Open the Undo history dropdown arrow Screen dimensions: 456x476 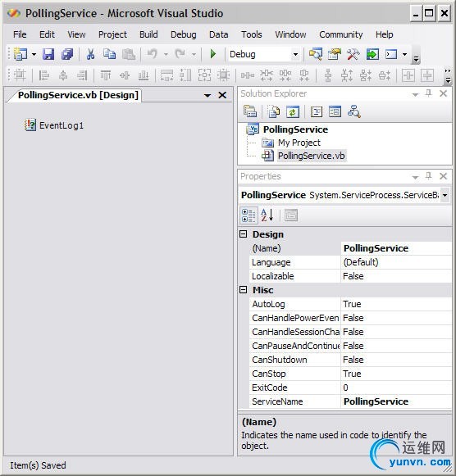pos(166,55)
